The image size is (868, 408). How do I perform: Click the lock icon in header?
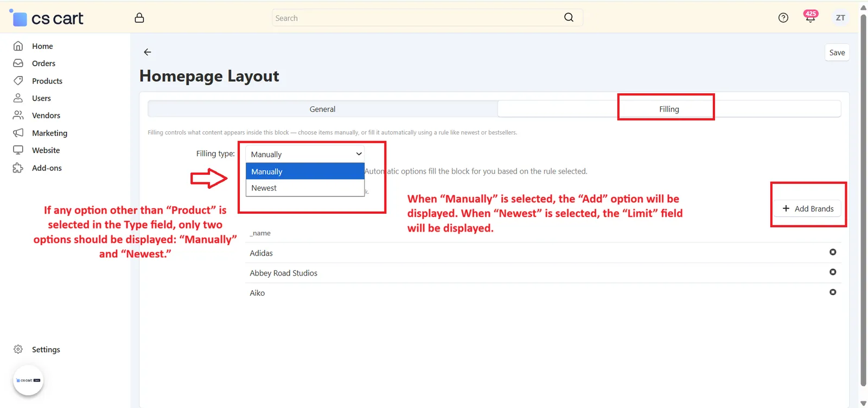139,18
